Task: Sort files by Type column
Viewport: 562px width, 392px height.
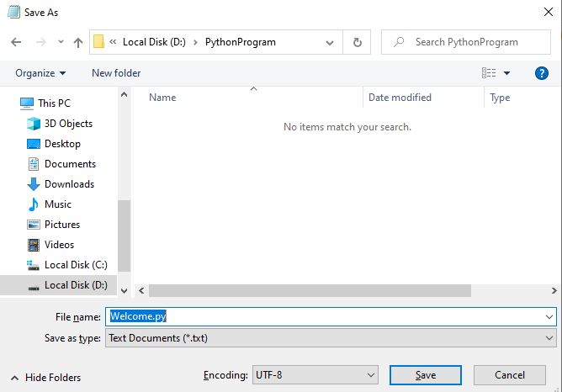Action: point(500,98)
